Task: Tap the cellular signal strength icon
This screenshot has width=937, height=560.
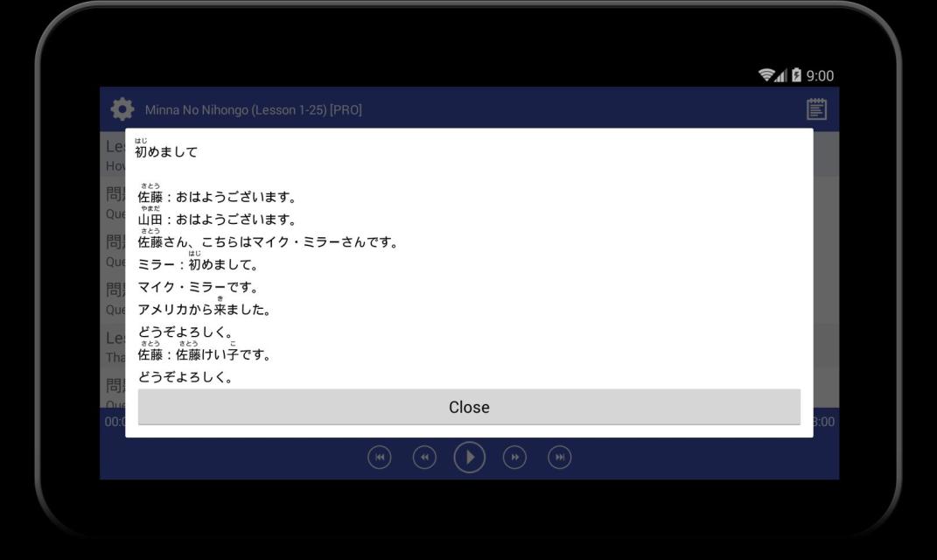Action: click(784, 76)
